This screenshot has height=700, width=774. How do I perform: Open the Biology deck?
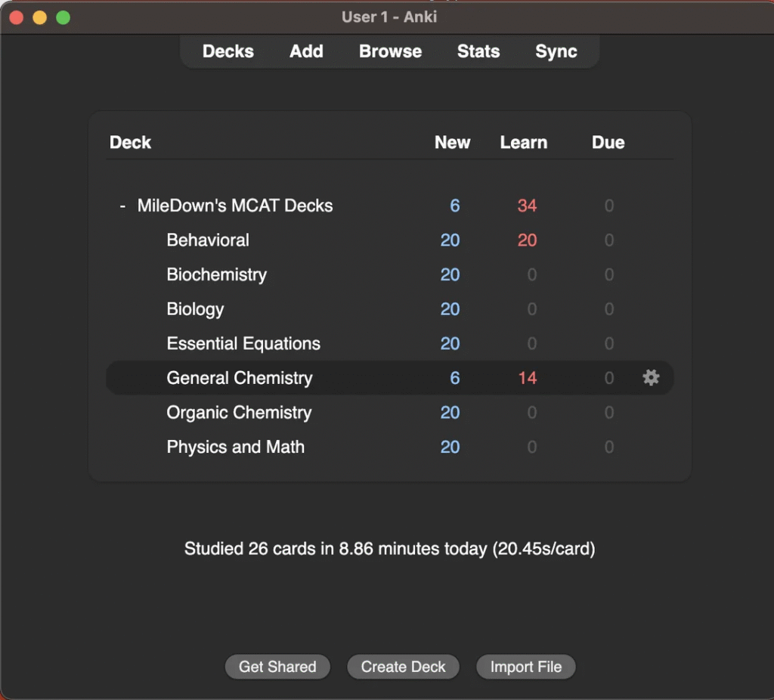[x=195, y=309]
